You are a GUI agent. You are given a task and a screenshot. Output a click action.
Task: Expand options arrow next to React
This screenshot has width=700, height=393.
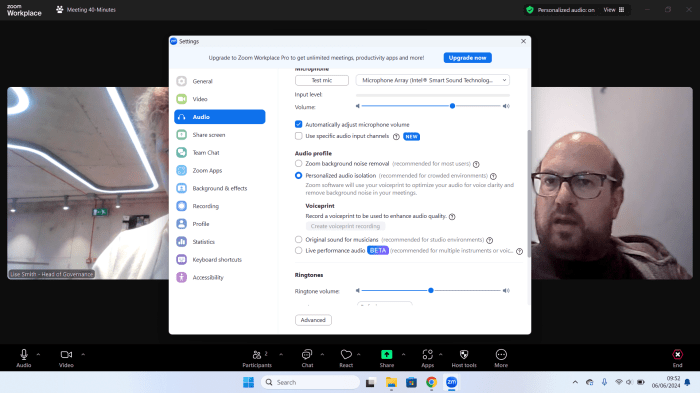pyautogui.click(x=358, y=354)
